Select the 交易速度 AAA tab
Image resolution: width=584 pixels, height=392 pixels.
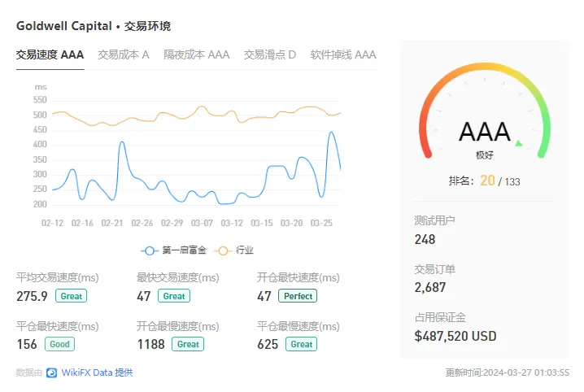point(50,54)
